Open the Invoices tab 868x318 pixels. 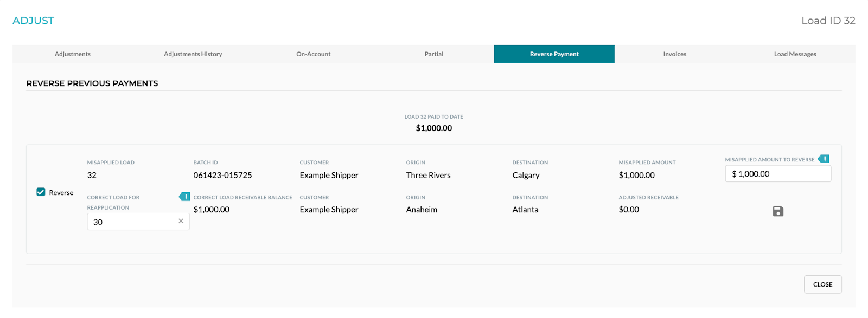point(675,54)
